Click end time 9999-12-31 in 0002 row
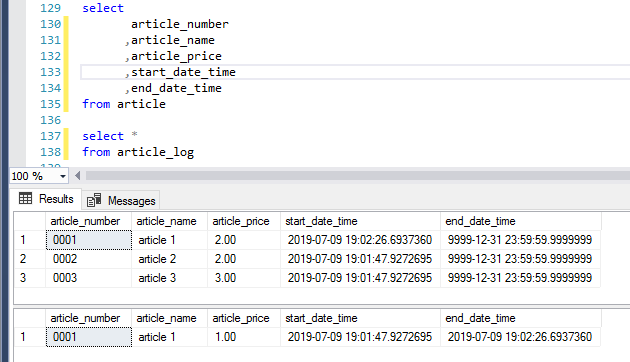The width and height of the screenshot is (630, 362). (521, 259)
